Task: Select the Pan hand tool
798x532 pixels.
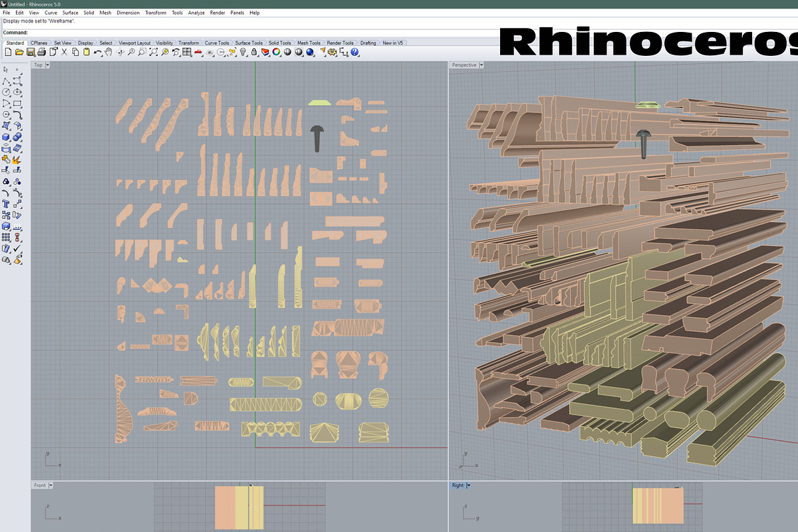Action: [108, 52]
